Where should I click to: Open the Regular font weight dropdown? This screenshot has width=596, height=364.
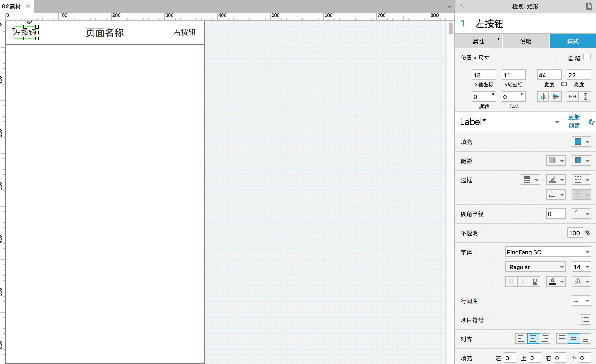pyautogui.click(x=536, y=267)
